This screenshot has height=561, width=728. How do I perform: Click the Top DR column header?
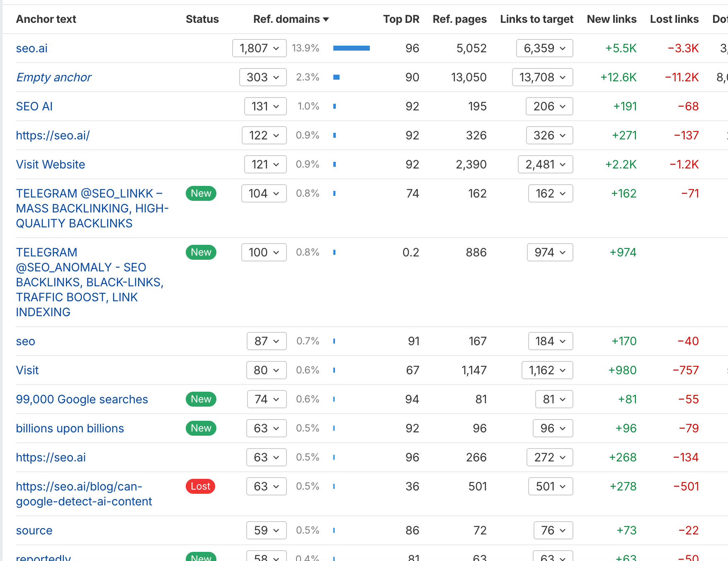[x=401, y=19]
